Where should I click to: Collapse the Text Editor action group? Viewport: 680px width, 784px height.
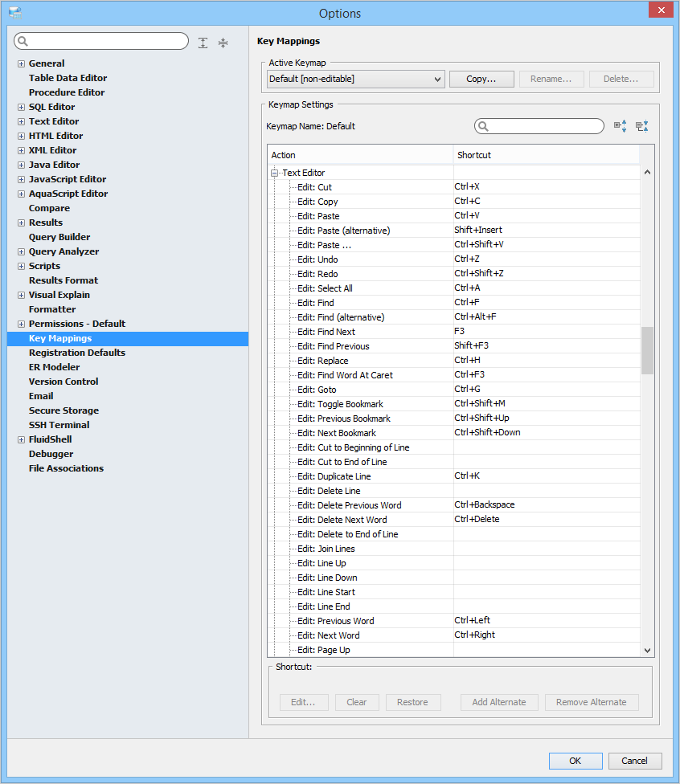[x=274, y=173]
